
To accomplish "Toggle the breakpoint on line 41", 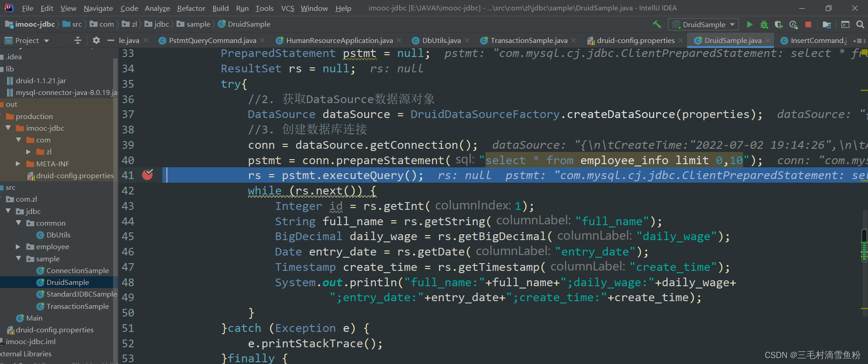I will 147,175.
